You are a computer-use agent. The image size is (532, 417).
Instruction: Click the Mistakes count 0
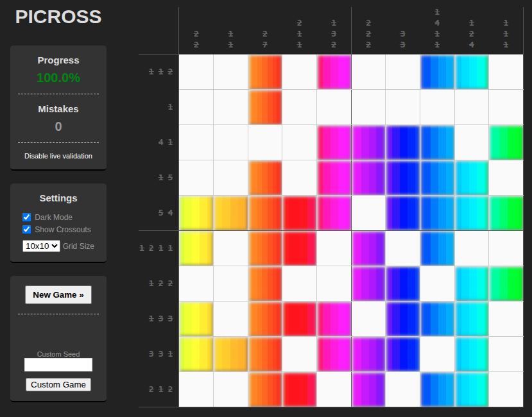click(x=58, y=126)
